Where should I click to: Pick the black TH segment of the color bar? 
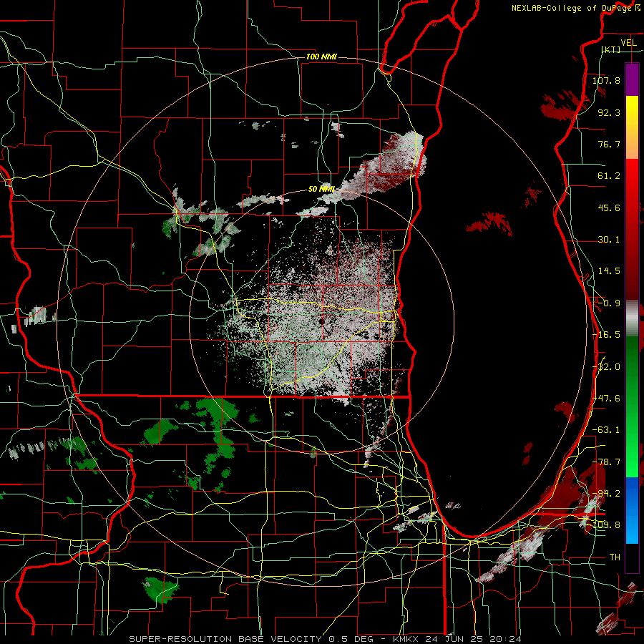pos(632,557)
